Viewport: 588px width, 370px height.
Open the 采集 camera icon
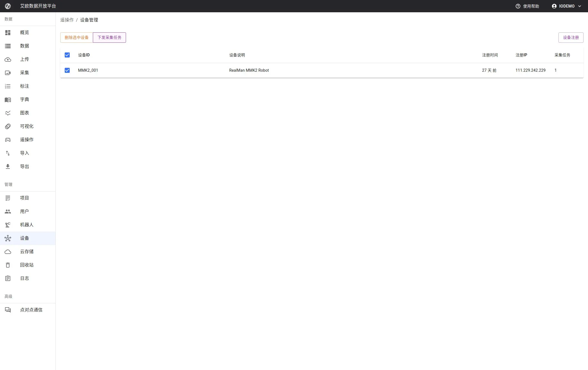[x=8, y=73]
